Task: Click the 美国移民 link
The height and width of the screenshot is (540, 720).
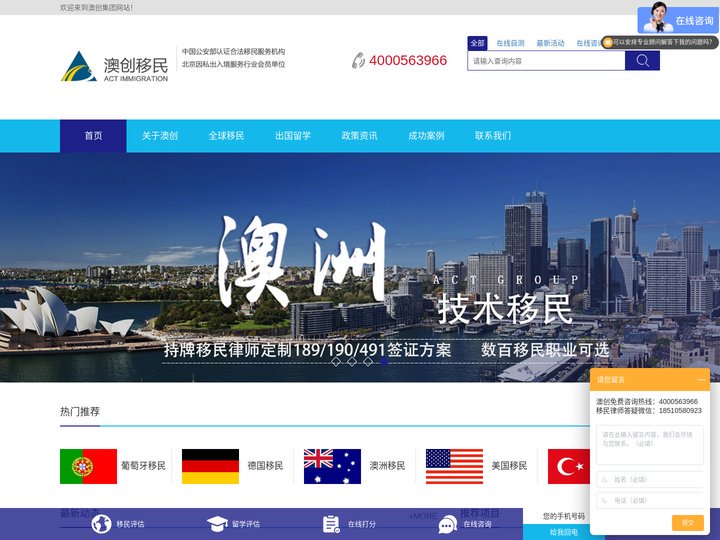Action: pyautogui.click(x=509, y=466)
